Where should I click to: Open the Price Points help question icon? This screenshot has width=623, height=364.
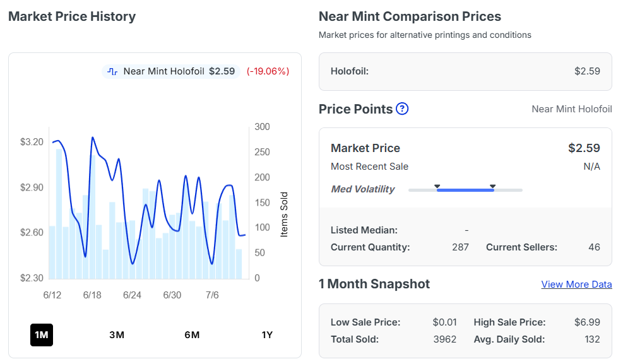click(x=402, y=109)
